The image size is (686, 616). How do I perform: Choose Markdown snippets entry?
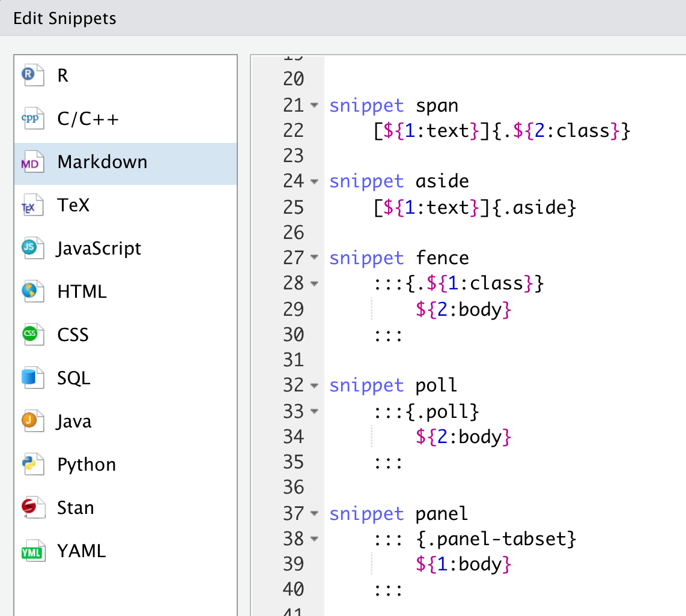[x=126, y=163]
